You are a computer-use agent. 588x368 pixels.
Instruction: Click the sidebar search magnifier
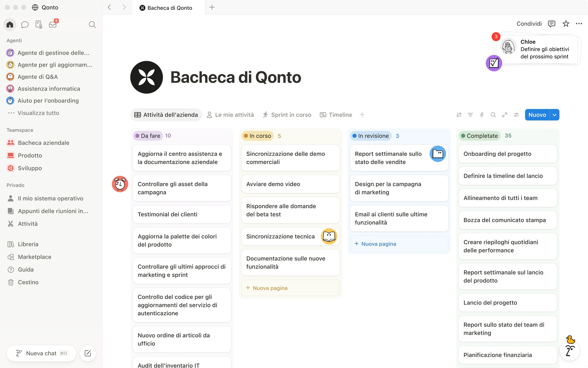pos(92,25)
